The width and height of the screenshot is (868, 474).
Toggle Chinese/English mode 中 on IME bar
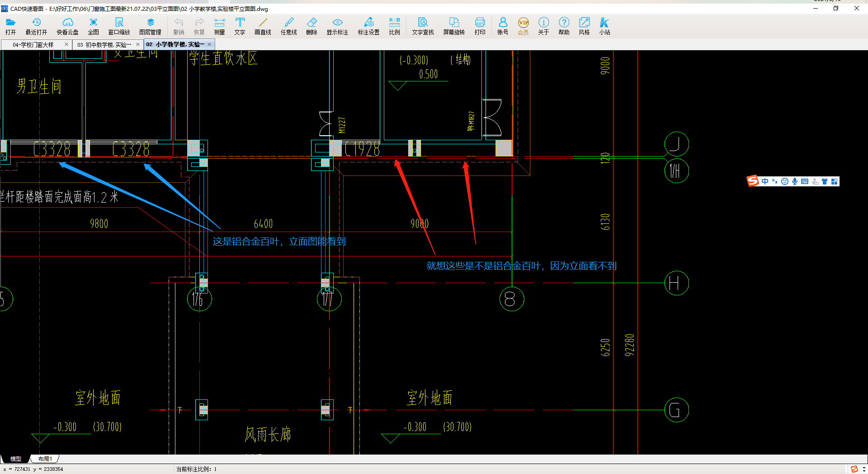(x=765, y=181)
